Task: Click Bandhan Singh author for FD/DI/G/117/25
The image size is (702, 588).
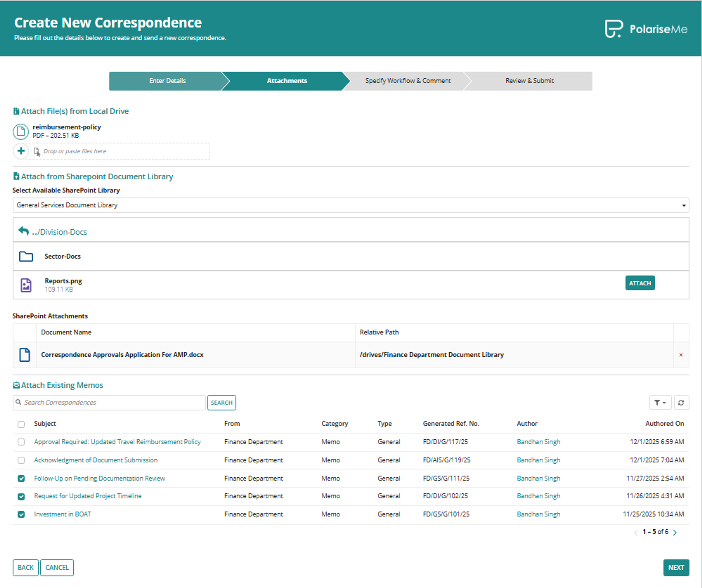Action: (538, 442)
